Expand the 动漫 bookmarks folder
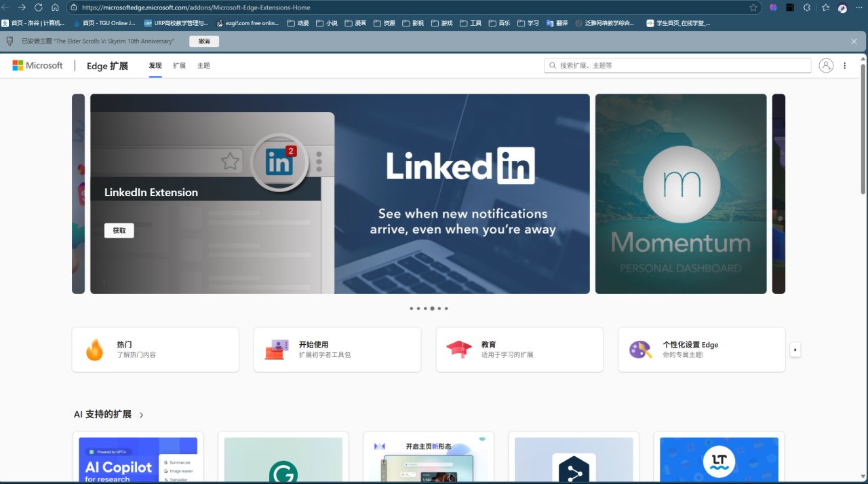Viewport: 868px width, 484px height. (x=298, y=23)
